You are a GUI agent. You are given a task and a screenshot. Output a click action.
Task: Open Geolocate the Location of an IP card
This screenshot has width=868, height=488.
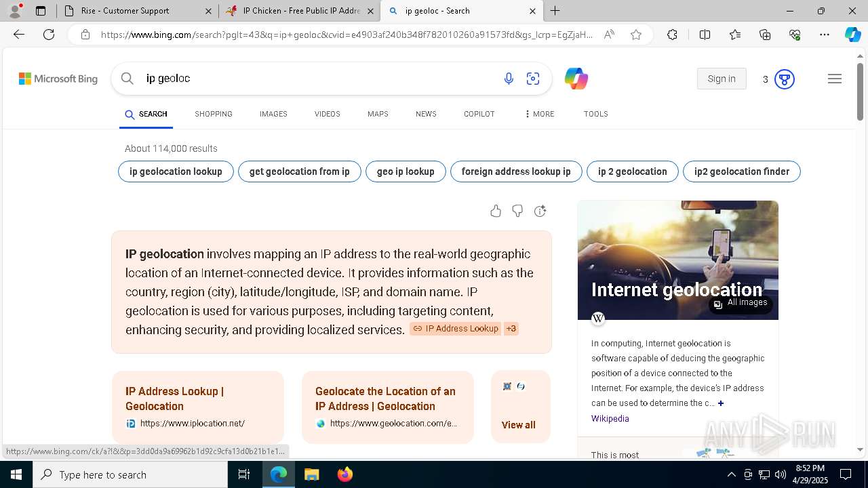[388, 407]
